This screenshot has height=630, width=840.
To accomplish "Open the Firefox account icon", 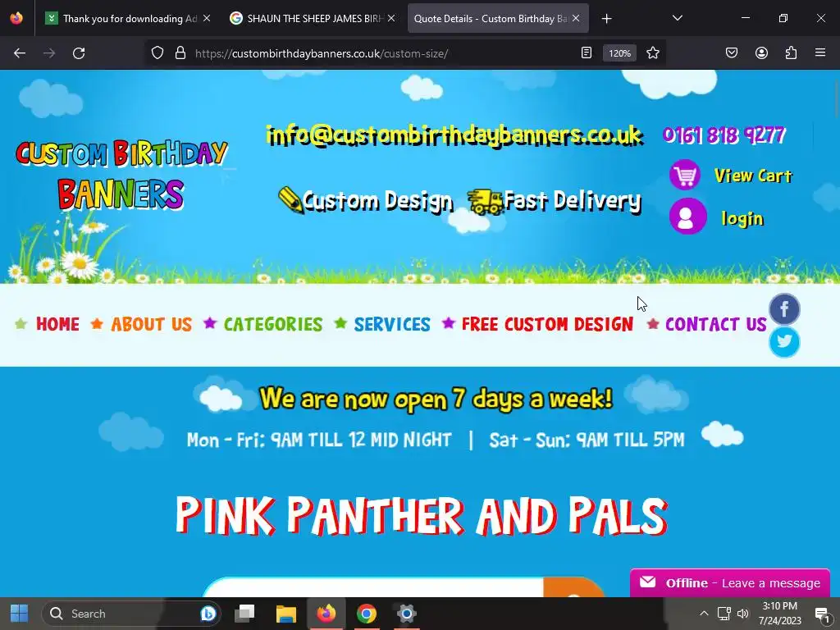I will (x=761, y=53).
